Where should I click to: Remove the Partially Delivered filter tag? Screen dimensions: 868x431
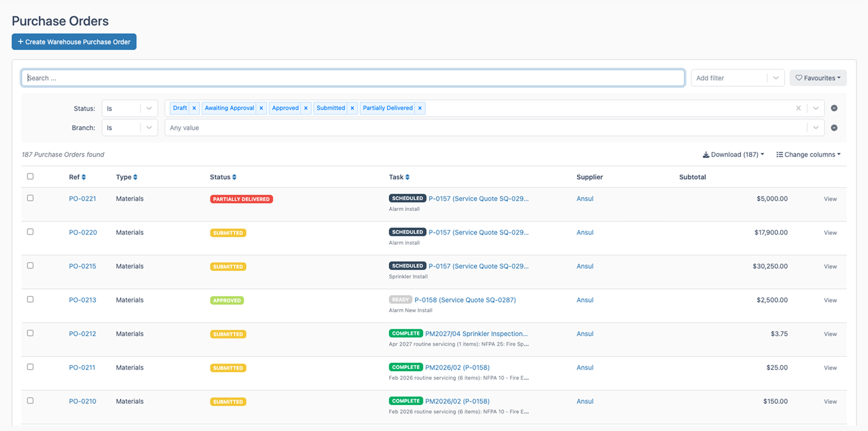click(420, 108)
